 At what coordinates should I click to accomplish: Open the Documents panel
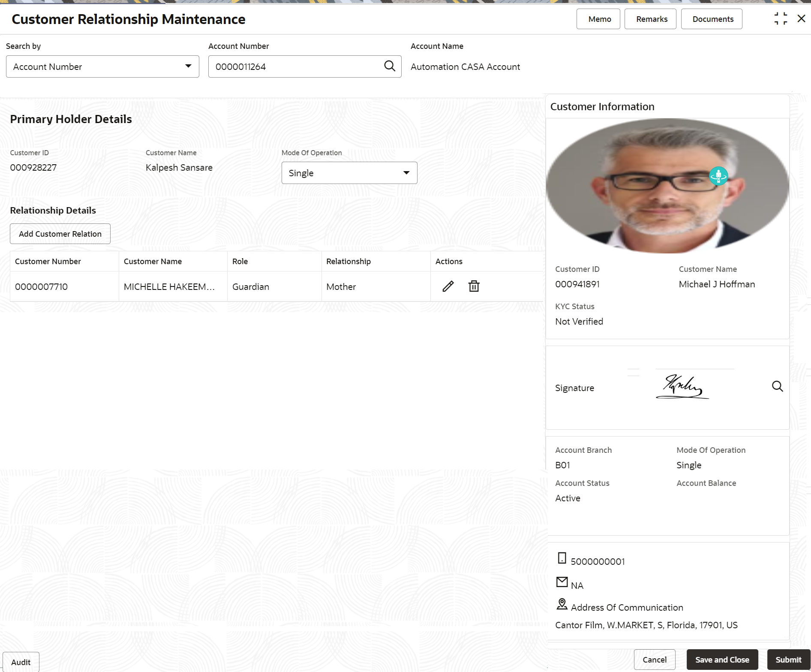[x=712, y=19]
